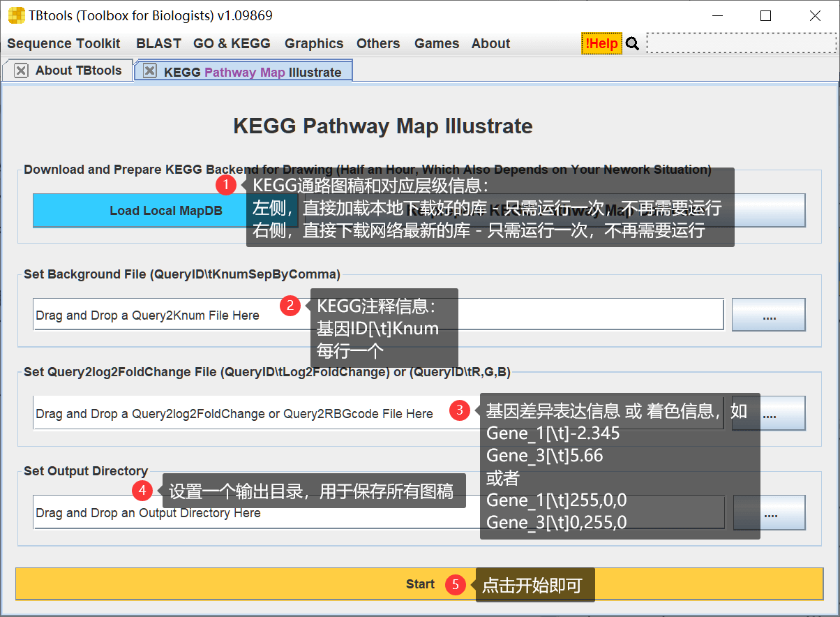The image size is (840, 617).
Task: Browse for the log2FoldChange file
Action: point(769,413)
